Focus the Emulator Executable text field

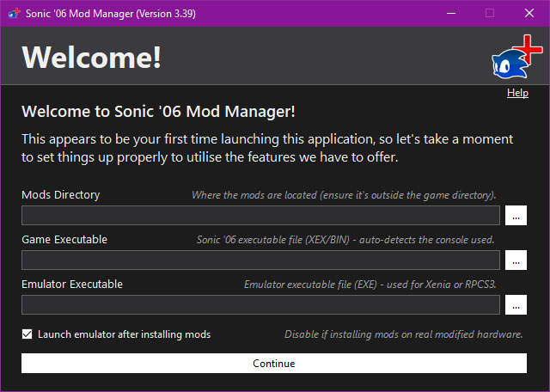click(260, 305)
